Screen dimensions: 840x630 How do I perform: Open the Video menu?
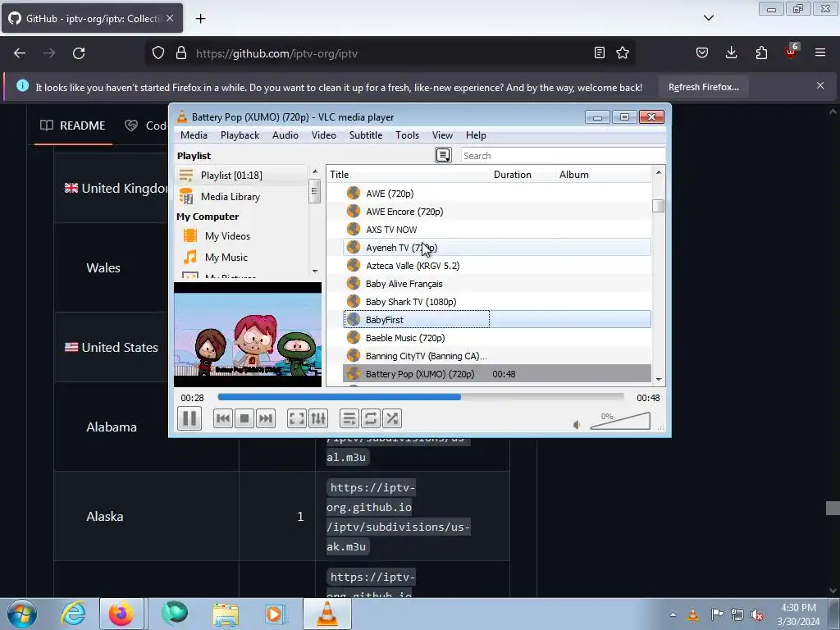coord(323,135)
